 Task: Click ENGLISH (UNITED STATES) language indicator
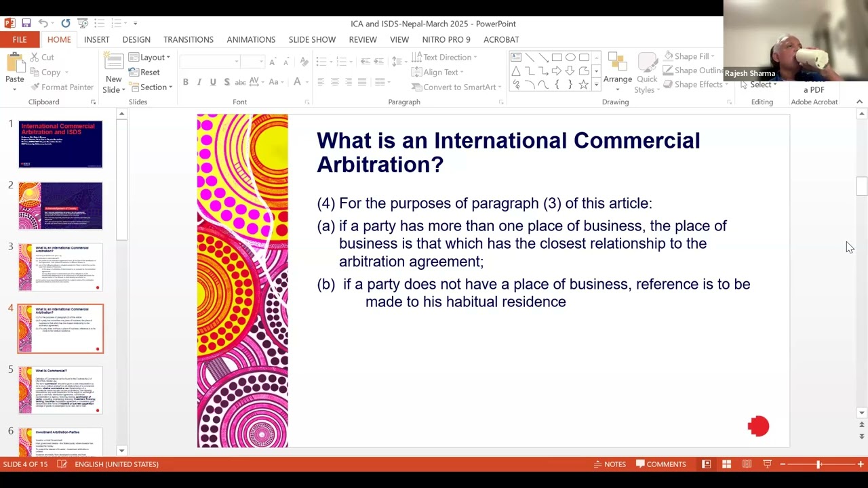117,464
